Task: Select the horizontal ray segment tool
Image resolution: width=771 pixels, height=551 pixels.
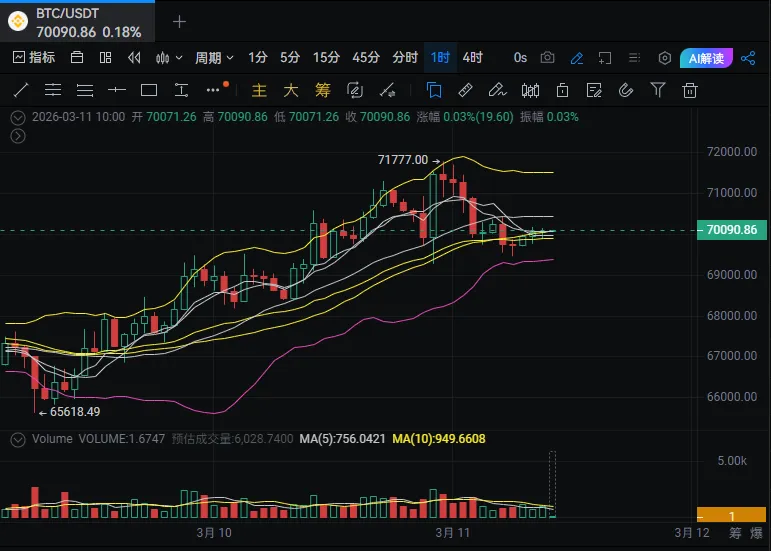Action: (117, 90)
